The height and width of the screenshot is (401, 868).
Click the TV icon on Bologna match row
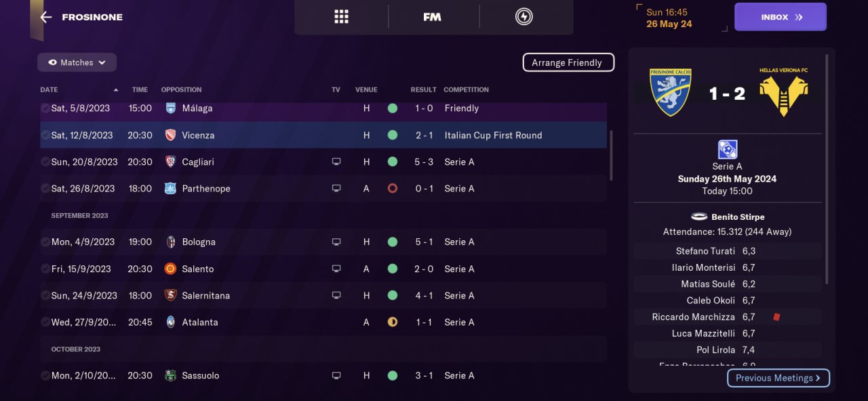[x=336, y=242]
